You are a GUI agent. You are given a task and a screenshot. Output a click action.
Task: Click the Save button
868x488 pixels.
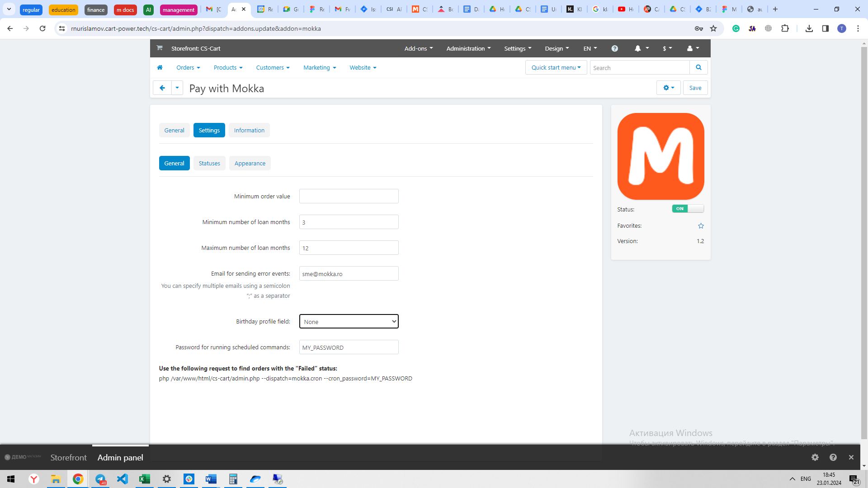pyautogui.click(x=695, y=88)
